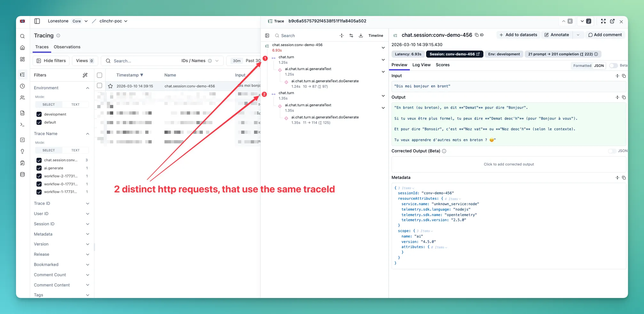Viewport: 644px width, 314px height.
Task: Open the Dashboards grid icon in the sidebar
Action: 22,59
